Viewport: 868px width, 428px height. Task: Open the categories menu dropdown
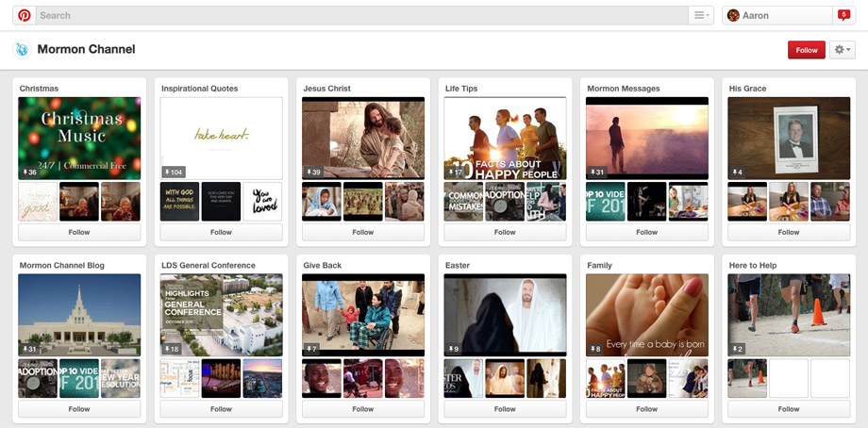pyautogui.click(x=701, y=15)
